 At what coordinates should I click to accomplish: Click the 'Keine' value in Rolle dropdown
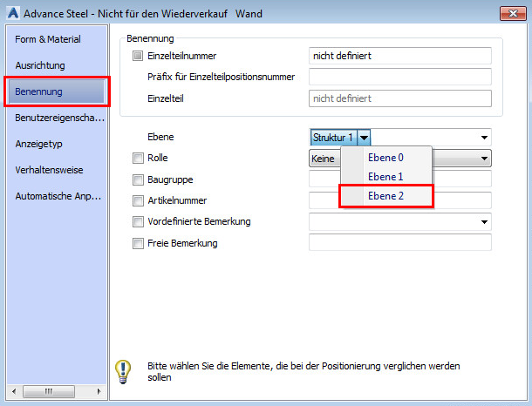(x=323, y=159)
